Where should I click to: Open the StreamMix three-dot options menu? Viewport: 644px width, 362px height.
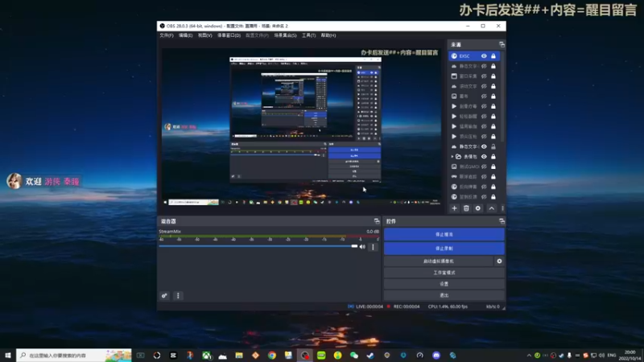[x=373, y=247]
